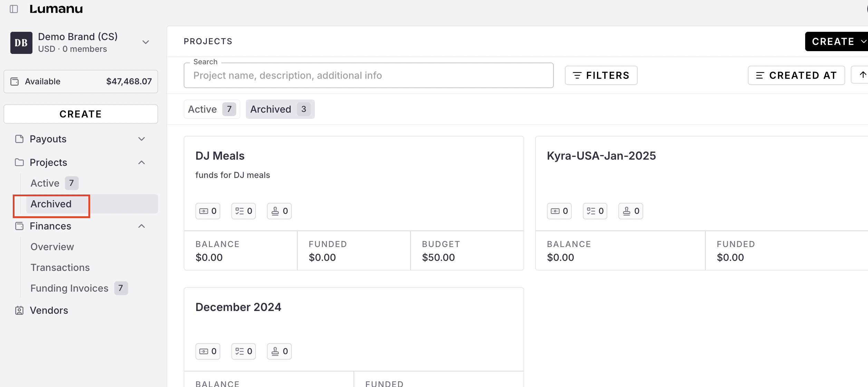Click the project search field
Screen dimensions: 868x387
click(368, 75)
